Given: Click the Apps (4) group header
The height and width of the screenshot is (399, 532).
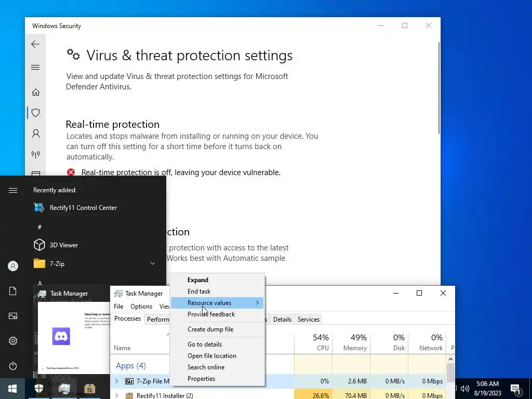Looking at the screenshot, I should point(130,366).
